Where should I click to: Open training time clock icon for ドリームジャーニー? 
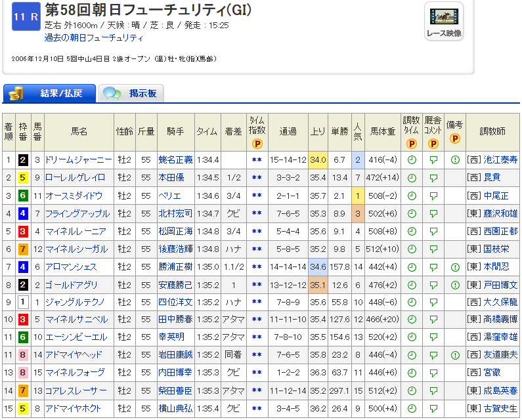coord(412,160)
